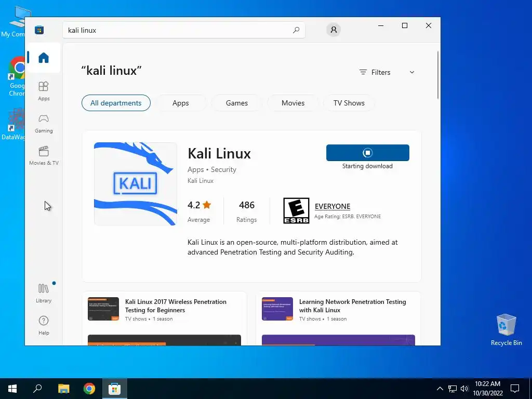Select the DataWag desktop shortcut
Screen dimensions: 532x399
14,124
